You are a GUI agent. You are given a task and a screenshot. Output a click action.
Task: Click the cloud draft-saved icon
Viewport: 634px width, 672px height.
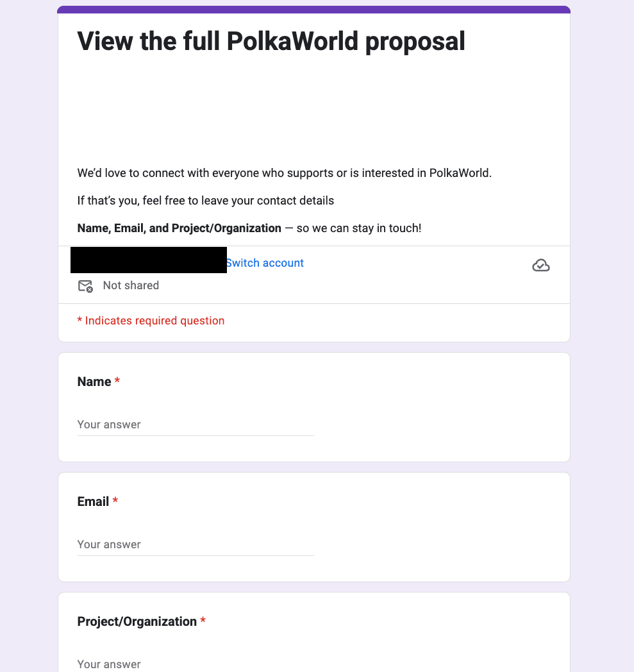point(541,265)
